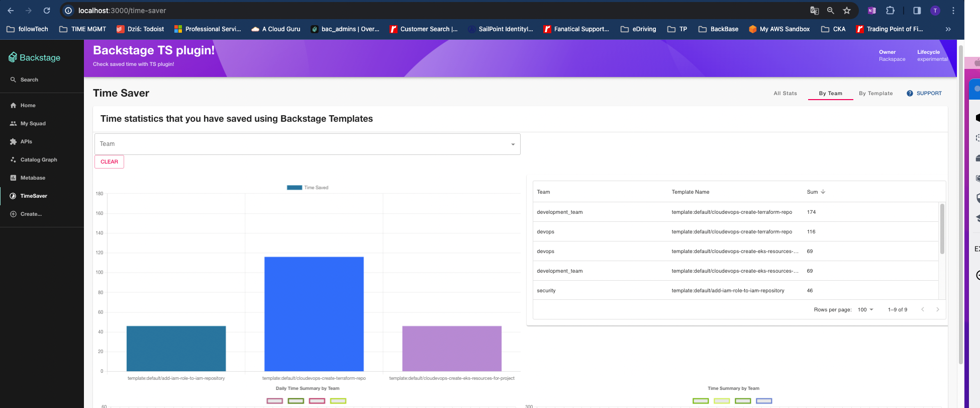
Task: Click the teal add-iam-role bar
Action: (x=176, y=349)
